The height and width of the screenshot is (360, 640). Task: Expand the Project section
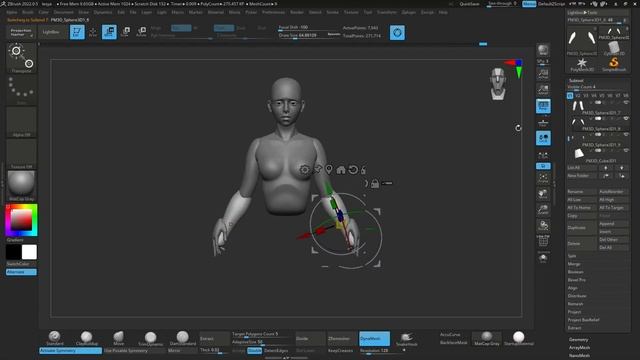point(574,312)
